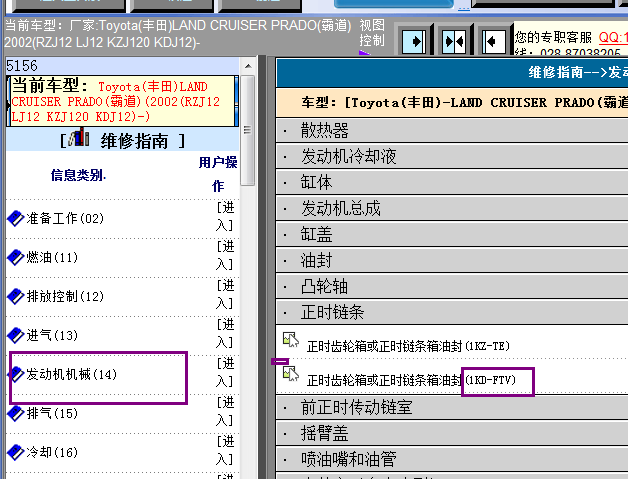Click the QQ customer service link
628x479 pixels.
[x=613, y=38]
